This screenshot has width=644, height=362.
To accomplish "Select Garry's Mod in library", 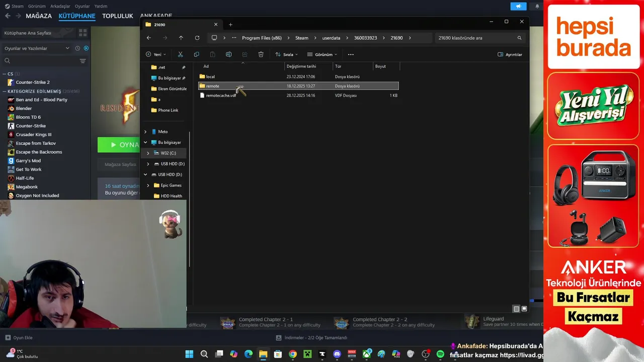I will [28, 161].
